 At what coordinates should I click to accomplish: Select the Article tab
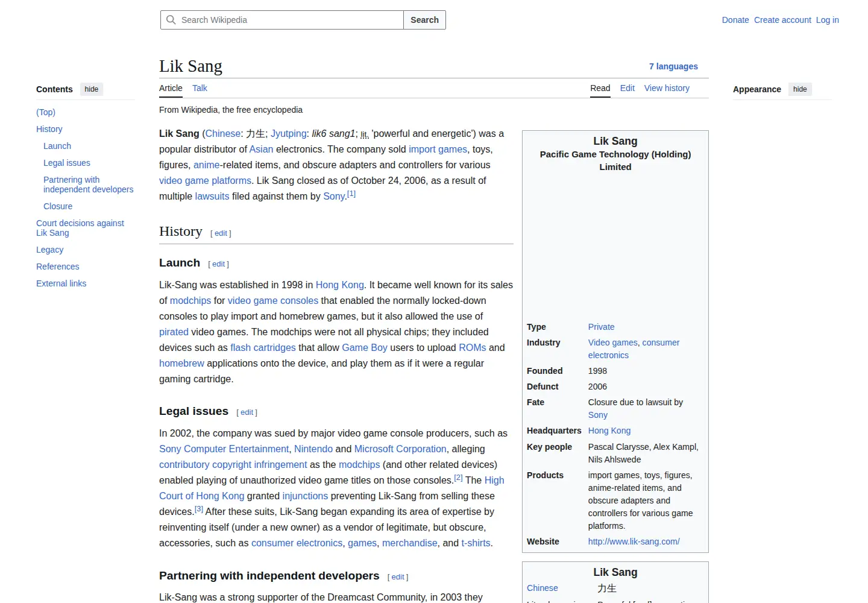[x=171, y=88]
